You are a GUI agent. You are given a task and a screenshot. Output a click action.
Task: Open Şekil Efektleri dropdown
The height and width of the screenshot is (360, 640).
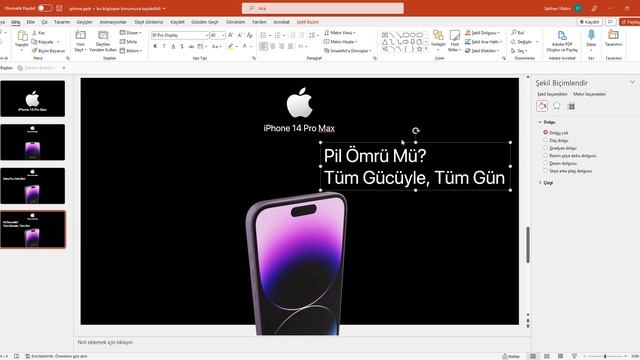482,51
